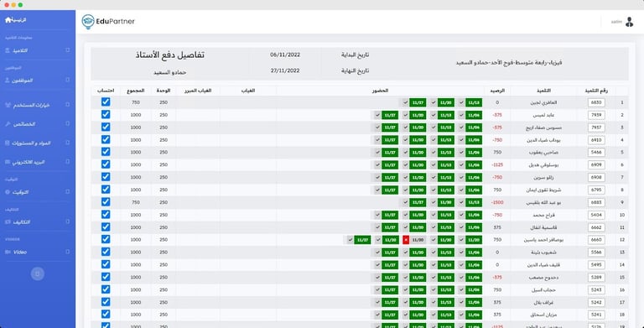
Task: Click the heading تفاصيل دفع الأستاذ
Action: (x=169, y=55)
